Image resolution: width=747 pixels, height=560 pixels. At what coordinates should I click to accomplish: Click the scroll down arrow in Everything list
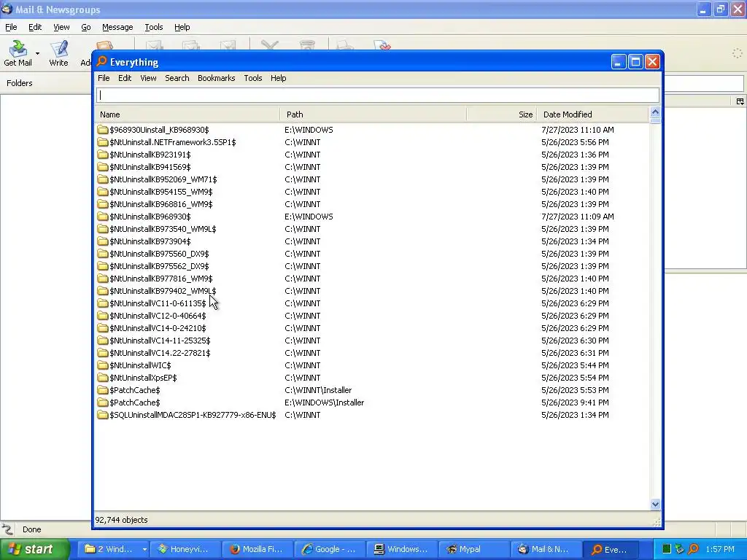(655, 505)
